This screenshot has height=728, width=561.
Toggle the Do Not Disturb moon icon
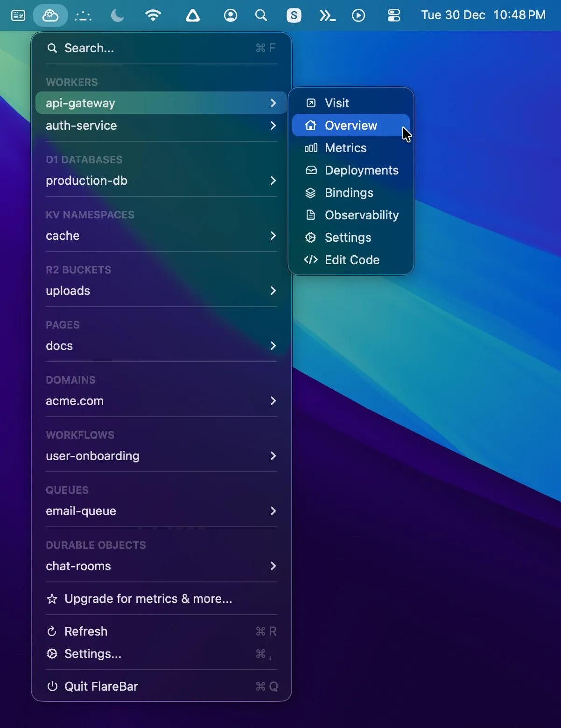116,15
